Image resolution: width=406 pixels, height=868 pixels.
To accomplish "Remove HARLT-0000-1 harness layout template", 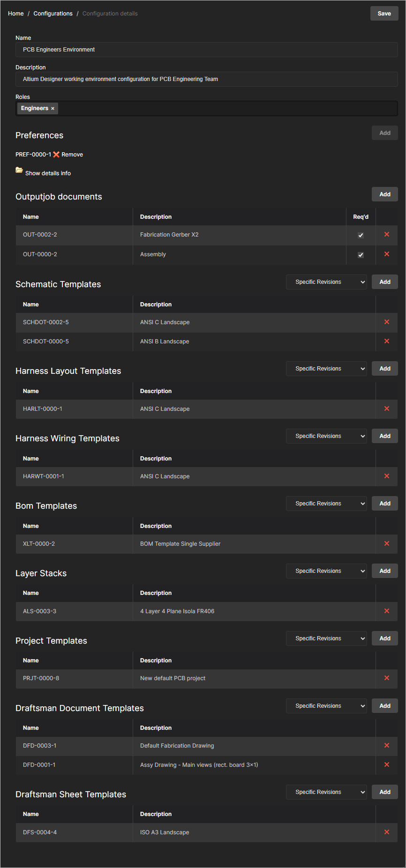I will [387, 408].
